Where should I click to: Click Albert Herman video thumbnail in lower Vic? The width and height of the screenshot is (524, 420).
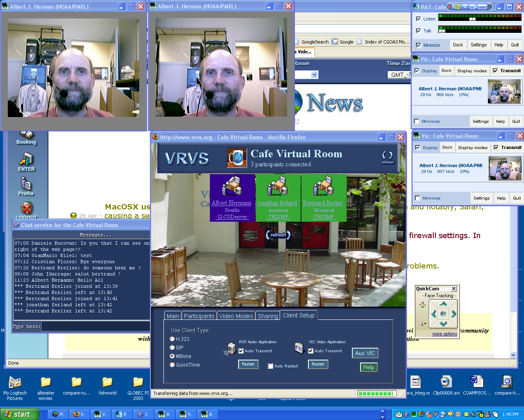click(x=505, y=168)
